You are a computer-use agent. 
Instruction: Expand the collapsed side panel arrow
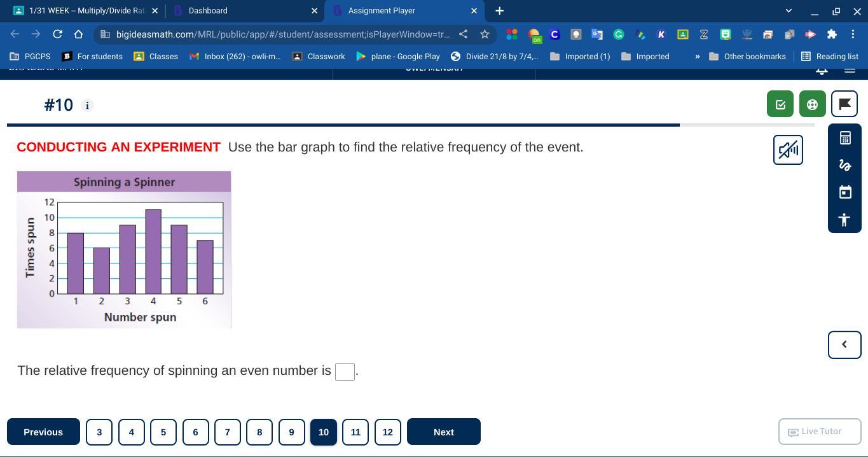[844, 344]
